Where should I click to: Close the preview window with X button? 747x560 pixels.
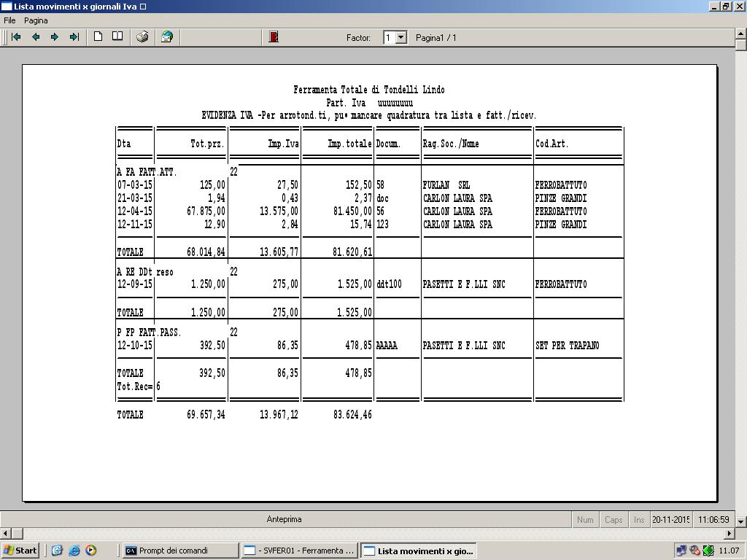tap(739, 6)
